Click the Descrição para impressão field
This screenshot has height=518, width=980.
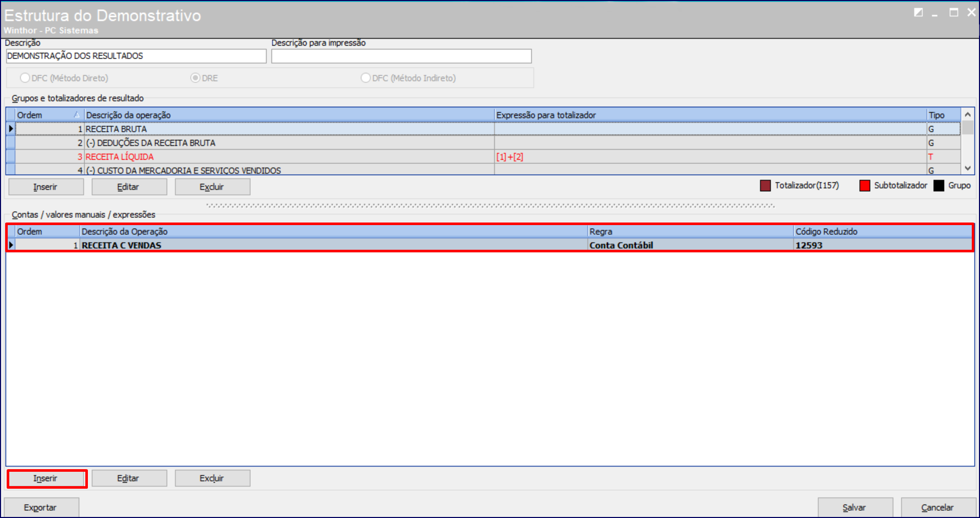tap(401, 56)
